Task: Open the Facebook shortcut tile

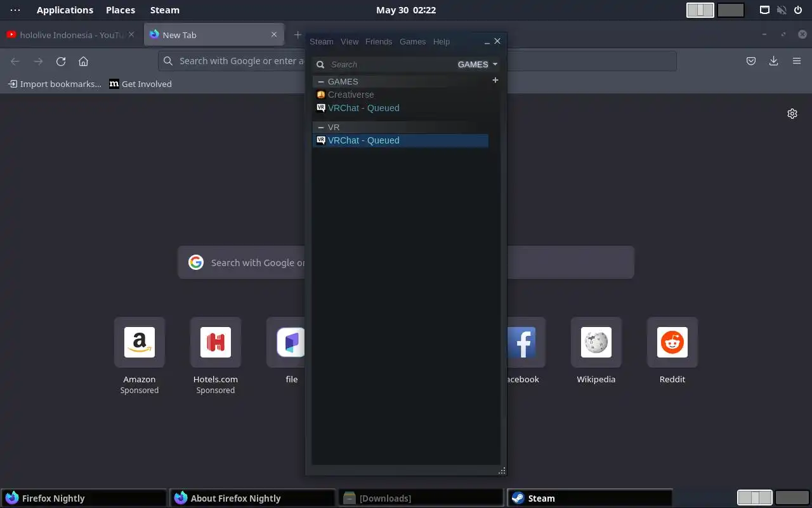Action: click(x=526, y=342)
